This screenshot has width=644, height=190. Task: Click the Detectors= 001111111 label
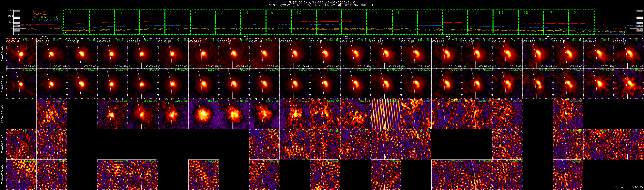(360, 5)
